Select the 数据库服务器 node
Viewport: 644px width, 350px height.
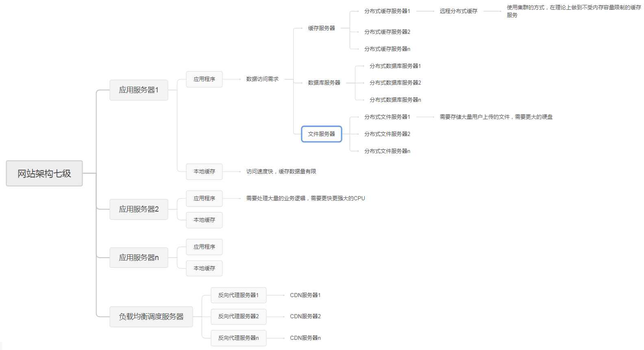324,83
